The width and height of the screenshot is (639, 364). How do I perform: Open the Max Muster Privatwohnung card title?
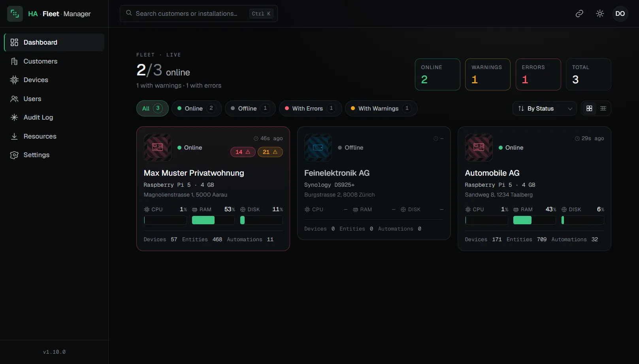pyautogui.click(x=194, y=173)
